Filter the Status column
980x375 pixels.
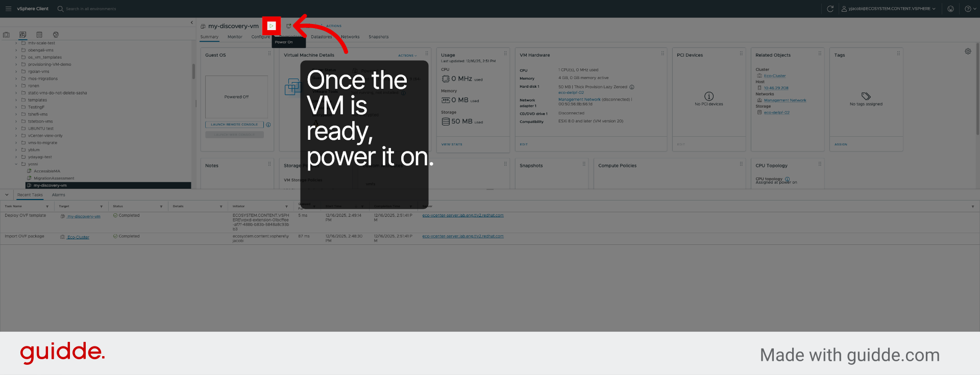pos(161,207)
